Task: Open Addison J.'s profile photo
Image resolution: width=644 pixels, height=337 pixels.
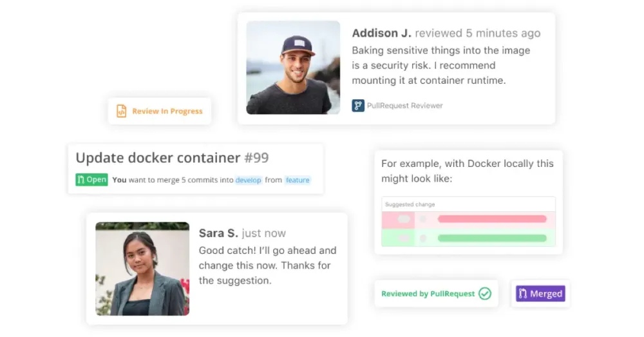Action: 293,68
